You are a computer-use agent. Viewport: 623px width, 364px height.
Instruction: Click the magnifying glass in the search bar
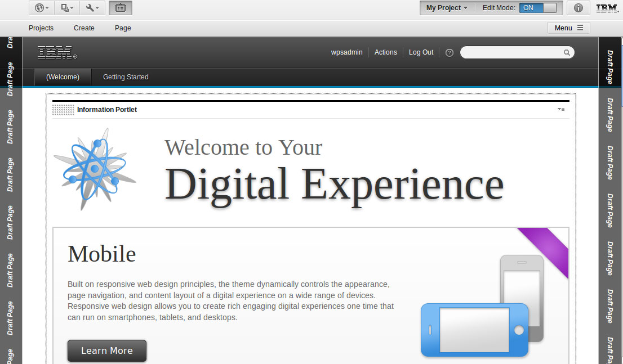[567, 52]
